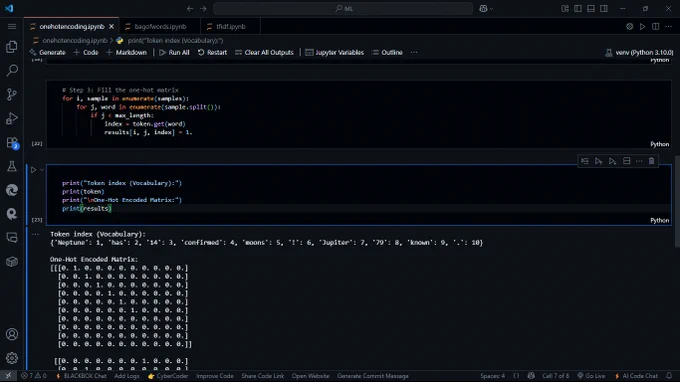Close the onehotencoding.ipynb tab
The height and width of the screenshot is (382, 680).
click(x=111, y=26)
